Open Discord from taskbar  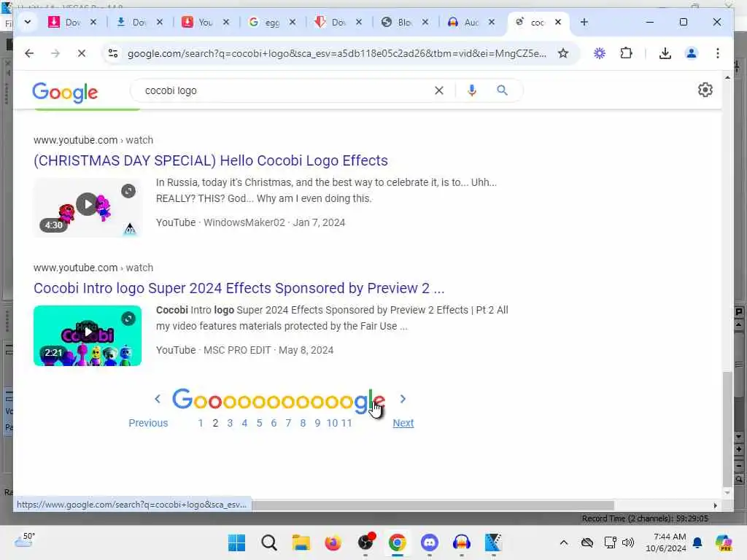pos(429,542)
